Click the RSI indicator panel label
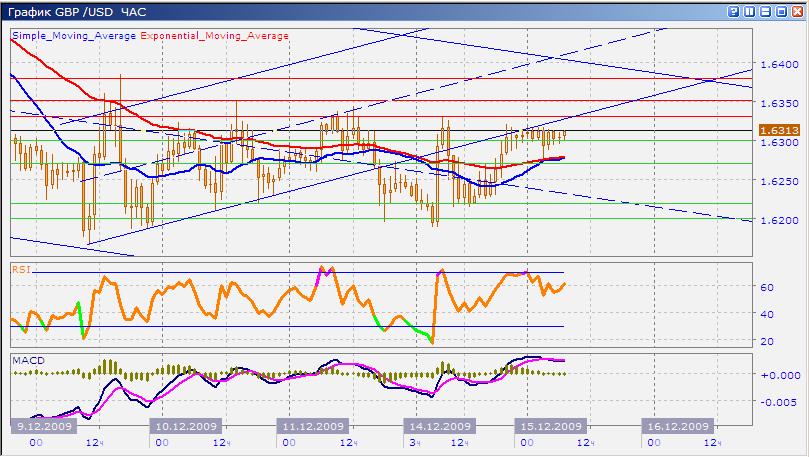This screenshot has height=457, width=809. point(20,268)
